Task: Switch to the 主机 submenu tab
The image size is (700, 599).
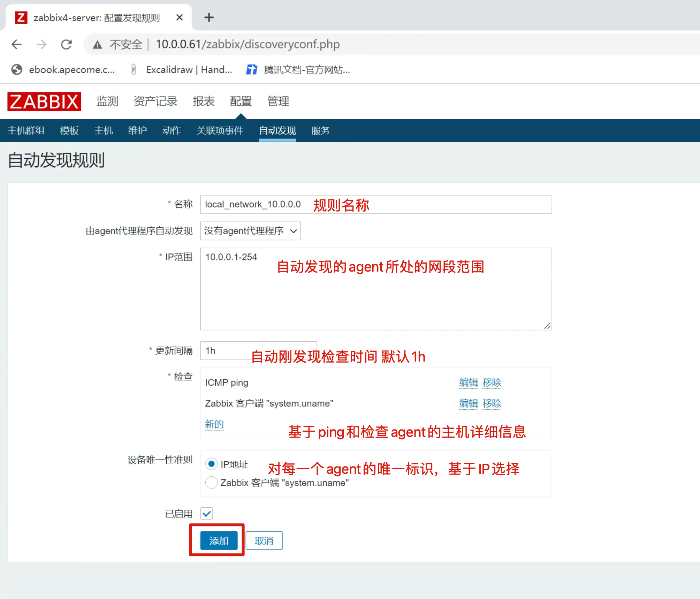Action: point(103,131)
